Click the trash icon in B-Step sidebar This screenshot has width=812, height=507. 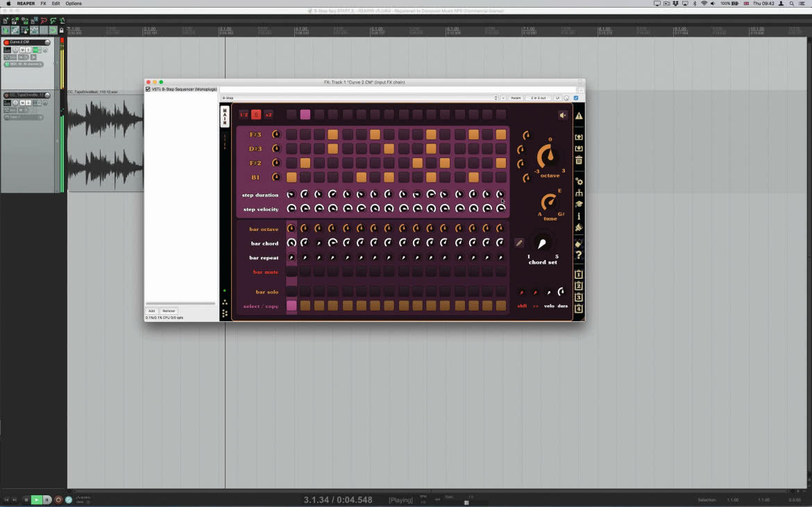(579, 160)
